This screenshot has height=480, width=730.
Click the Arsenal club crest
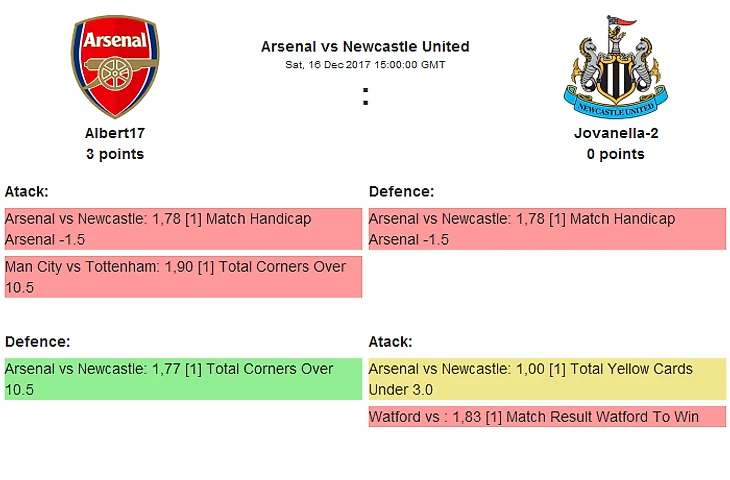pyautogui.click(x=114, y=67)
